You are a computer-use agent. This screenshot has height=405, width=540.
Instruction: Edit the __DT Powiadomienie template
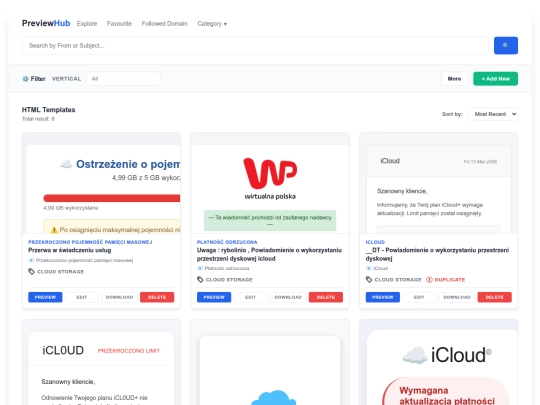[419, 297]
